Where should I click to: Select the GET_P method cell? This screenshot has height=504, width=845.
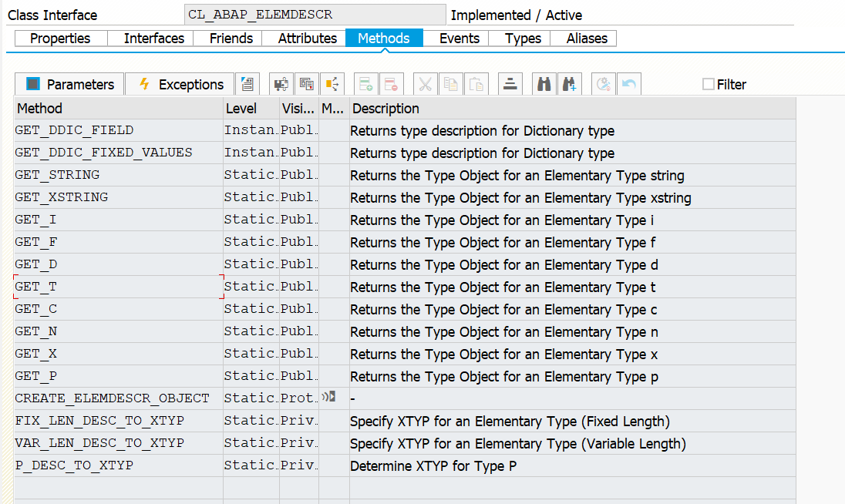(119, 376)
